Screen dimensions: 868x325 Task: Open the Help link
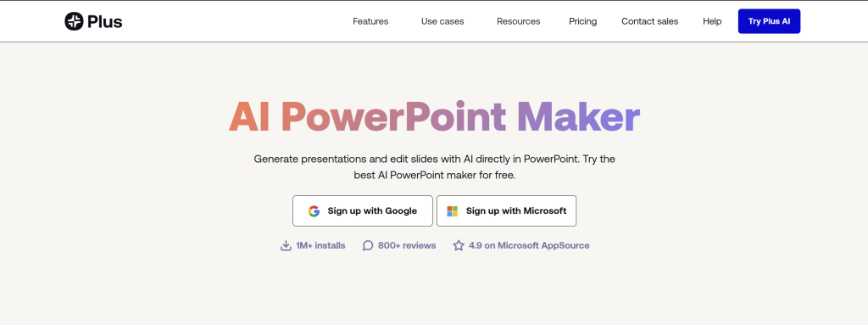(712, 21)
